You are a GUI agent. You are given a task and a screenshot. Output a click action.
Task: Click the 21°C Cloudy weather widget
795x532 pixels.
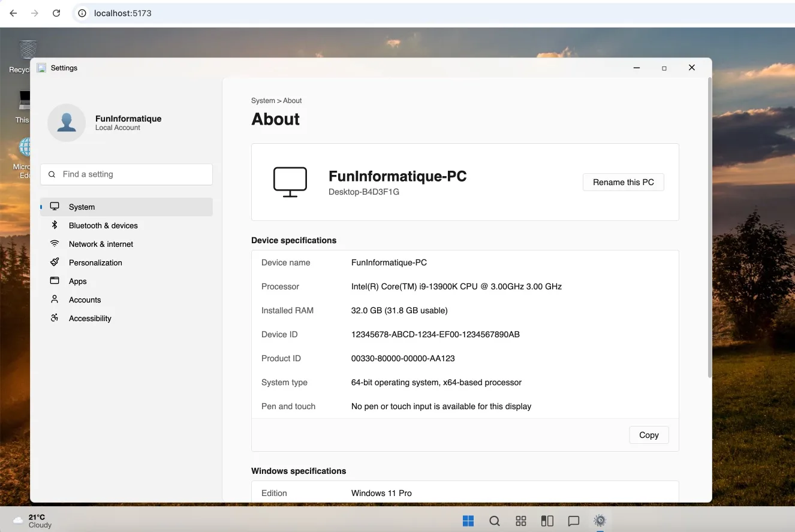pos(33,521)
